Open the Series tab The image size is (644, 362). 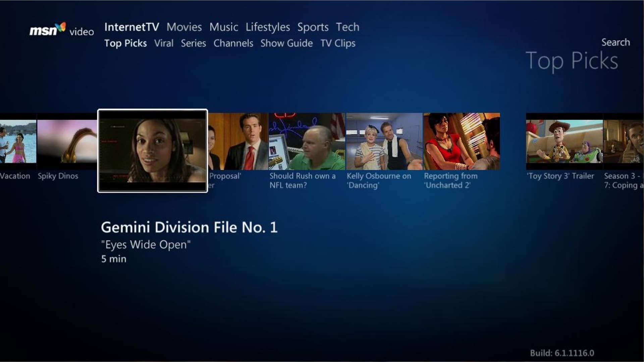point(193,43)
